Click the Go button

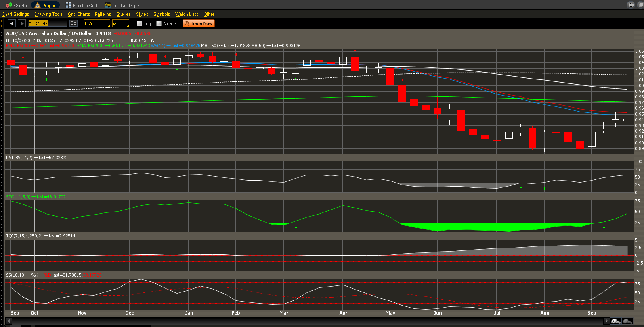pos(73,23)
